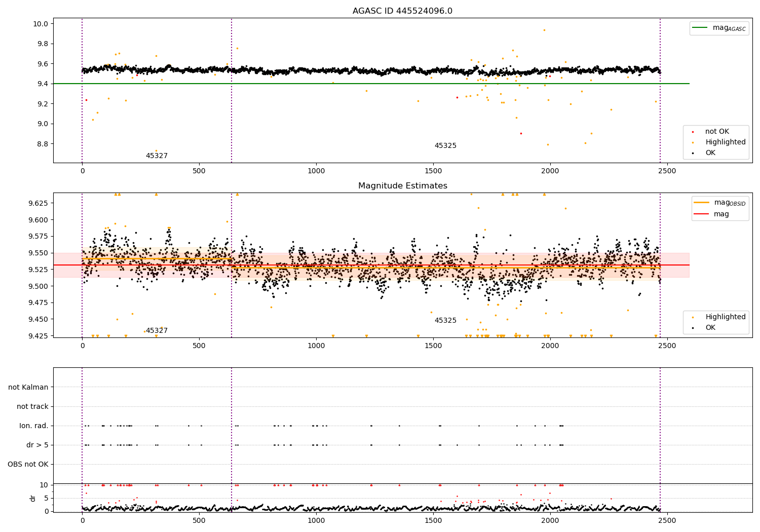Image resolution: width=760 pixels, height=532 pixels.
Task: Click the mag AGASC legend entry label
Action: [729, 28]
